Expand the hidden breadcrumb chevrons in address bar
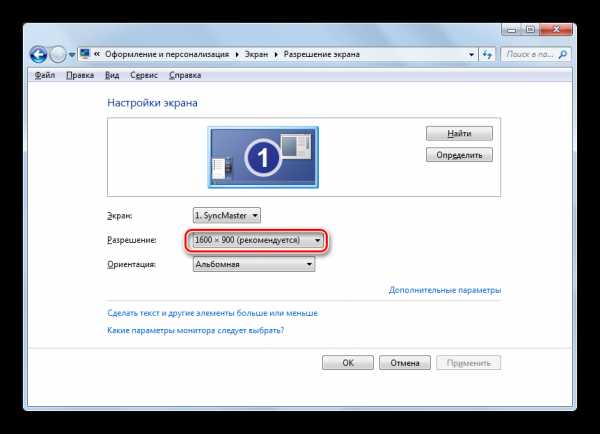This screenshot has height=434, width=600. tap(97, 54)
